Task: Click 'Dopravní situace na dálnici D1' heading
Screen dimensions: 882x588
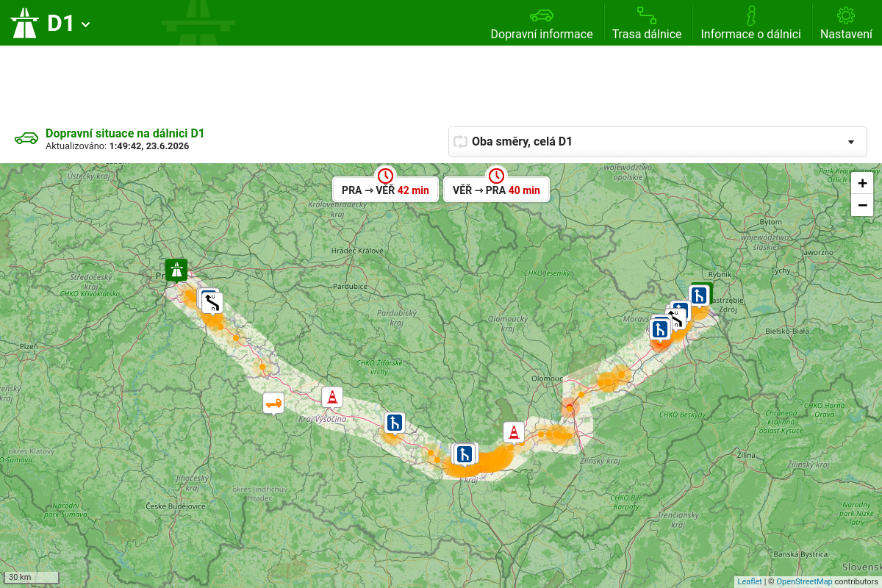Action: click(125, 133)
